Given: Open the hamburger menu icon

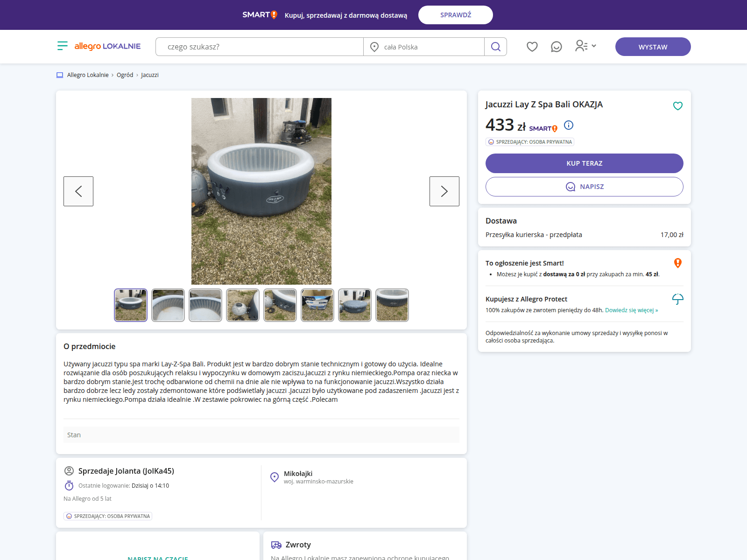Looking at the screenshot, I should [63, 46].
